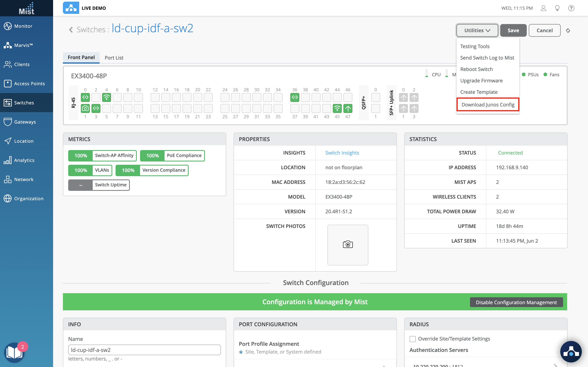
Task: Open the Switch Insights link
Action: (342, 153)
